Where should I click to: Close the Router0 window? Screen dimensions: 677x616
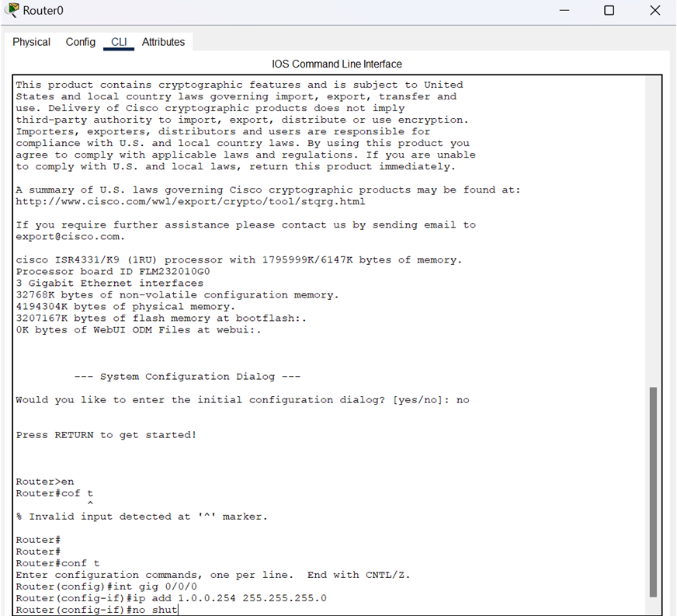click(655, 10)
